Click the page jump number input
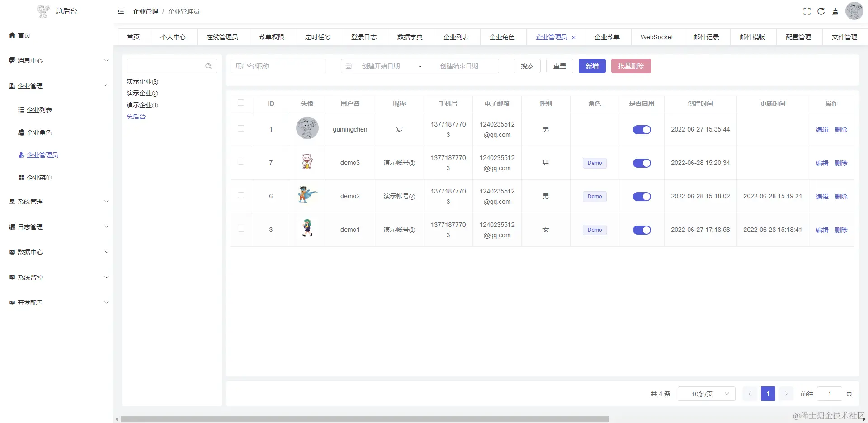Image resolution: width=868 pixels, height=423 pixels. (x=830, y=394)
